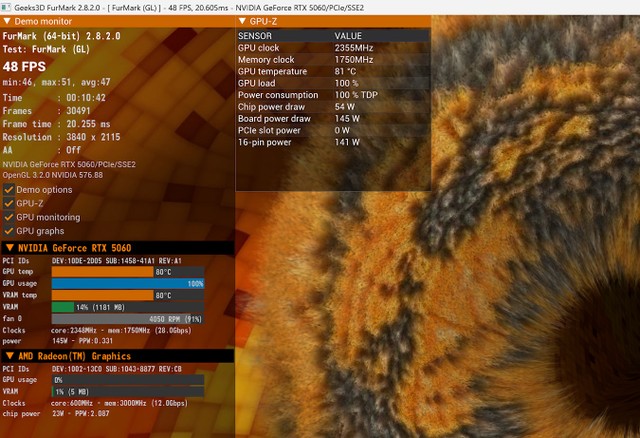The image size is (640, 438).
Task: Select the PCIe slot power 0 W row
Action: [x=333, y=131]
